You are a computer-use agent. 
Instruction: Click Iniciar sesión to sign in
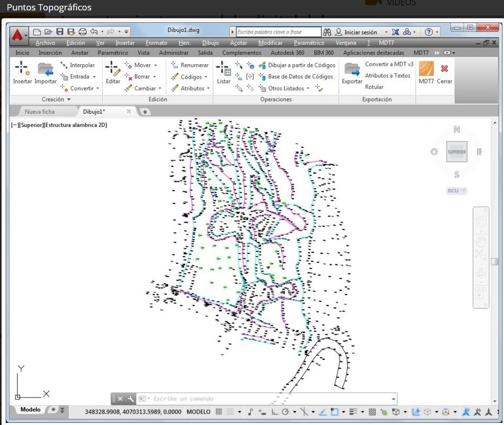(x=360, y=32)
